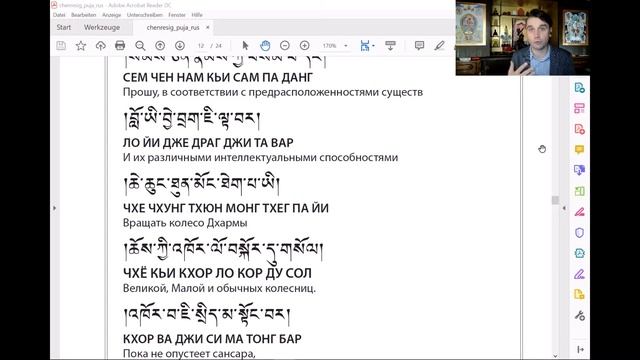Open the More Tools wrench icon
This screenshot has height=360, width=640.
click(x=580, y=316)
